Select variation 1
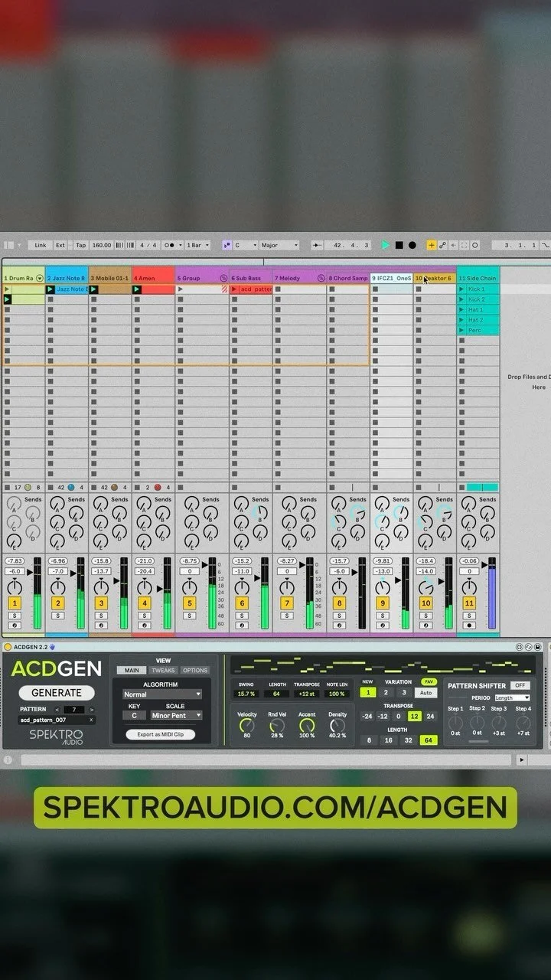 pyautogui.click(x=367, y=692)
